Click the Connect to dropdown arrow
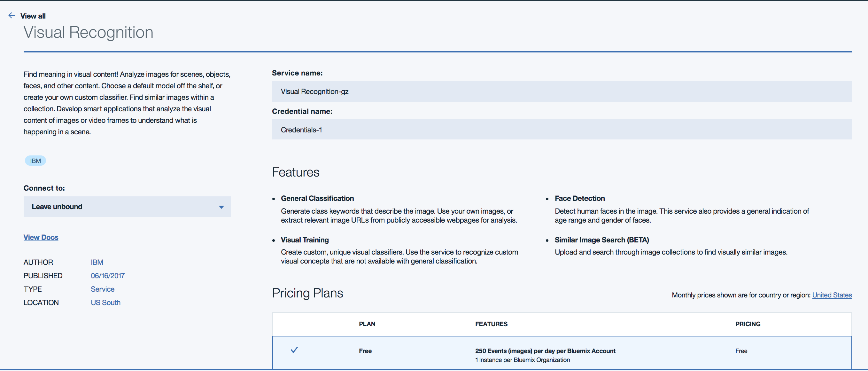The height and width of the screenshot is (371, 868). (221, 207)
